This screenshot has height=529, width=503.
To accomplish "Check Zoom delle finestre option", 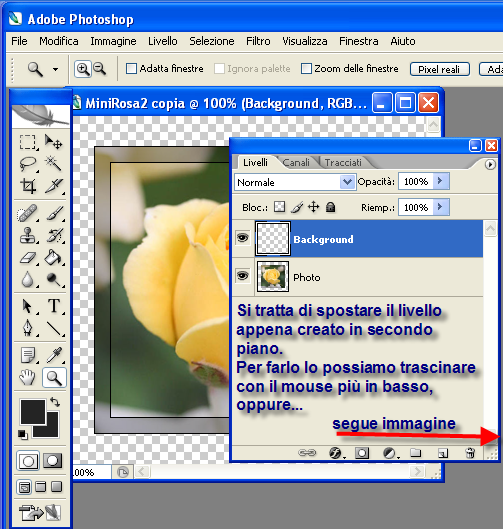I will coord(306,68).
